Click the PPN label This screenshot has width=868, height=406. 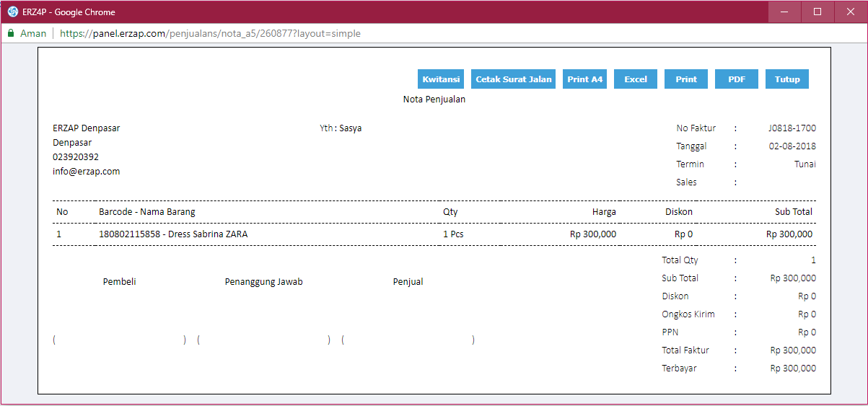[670, 332]
